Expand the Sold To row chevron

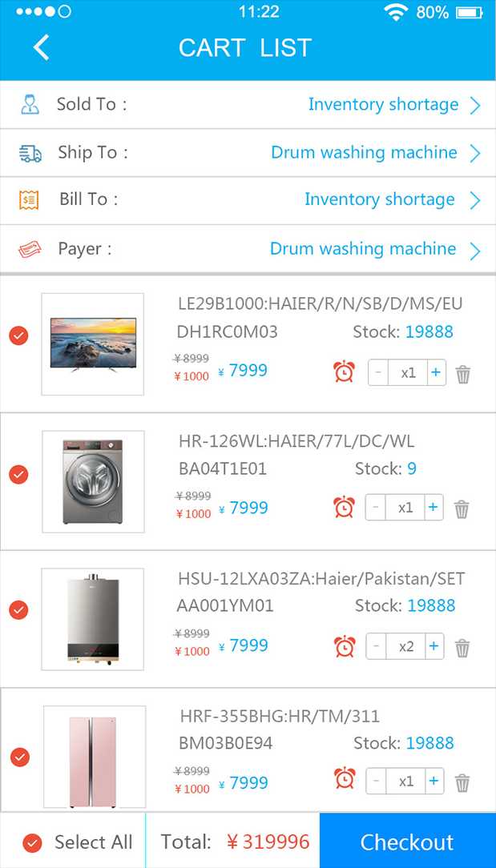475,105
